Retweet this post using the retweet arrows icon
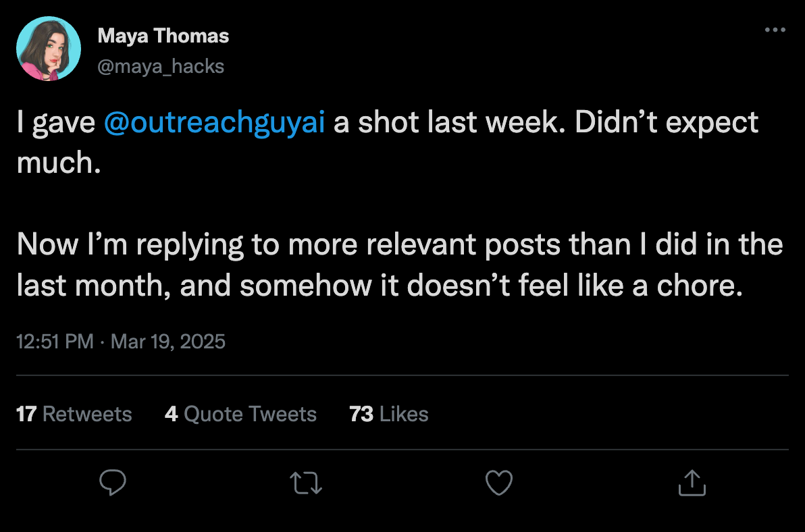This screenshot has width=805, height=532. click(306, 483)
